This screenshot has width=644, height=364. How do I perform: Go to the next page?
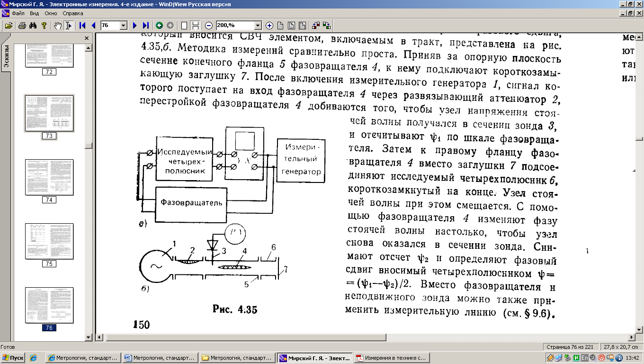click(135, 26)
